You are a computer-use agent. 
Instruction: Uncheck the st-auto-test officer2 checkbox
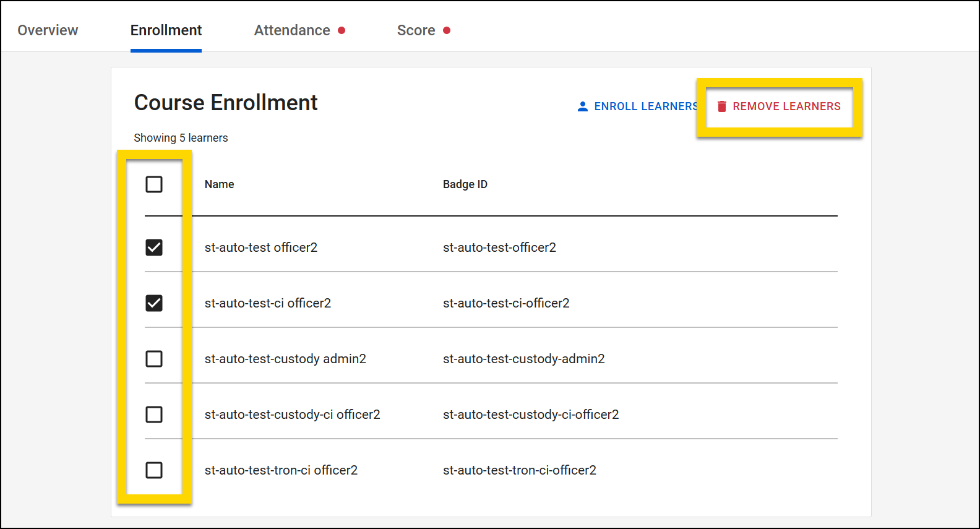[x=154, y=247]
